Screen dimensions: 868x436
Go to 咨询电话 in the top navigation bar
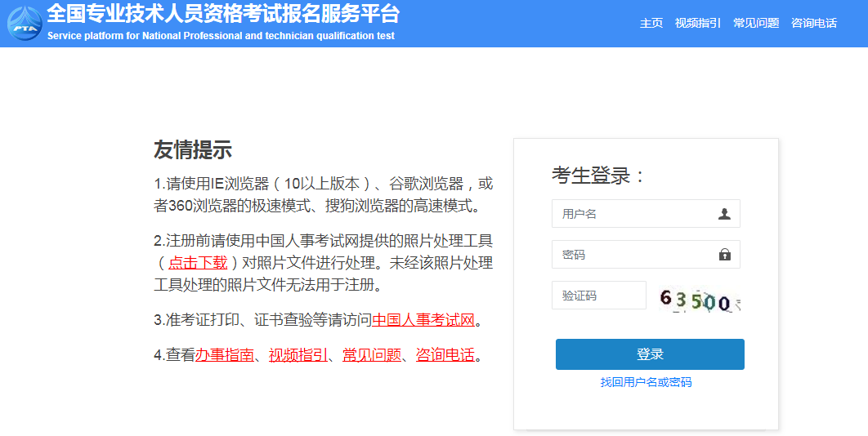tap(813, 23)
